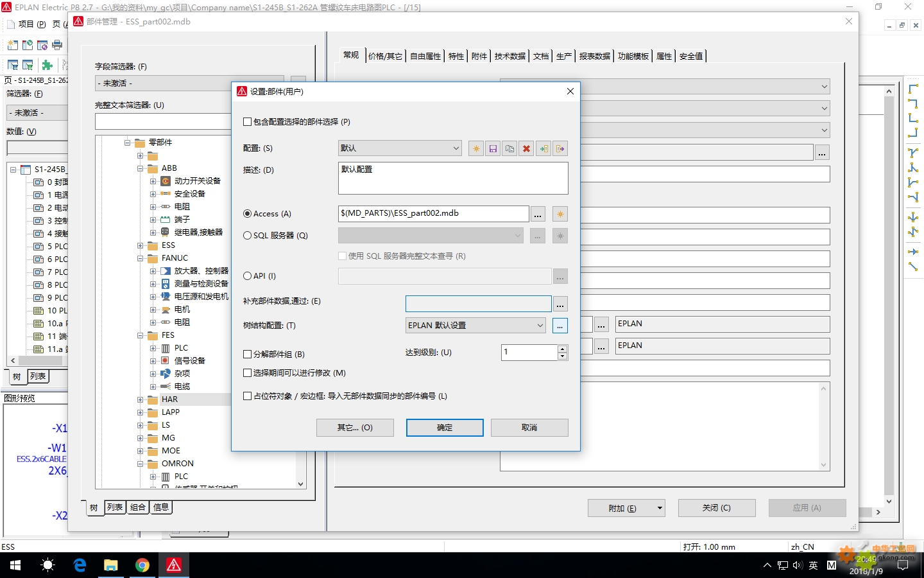
Task: Open Microsoft Edge from the taskbar
Action: click(80, 565)
